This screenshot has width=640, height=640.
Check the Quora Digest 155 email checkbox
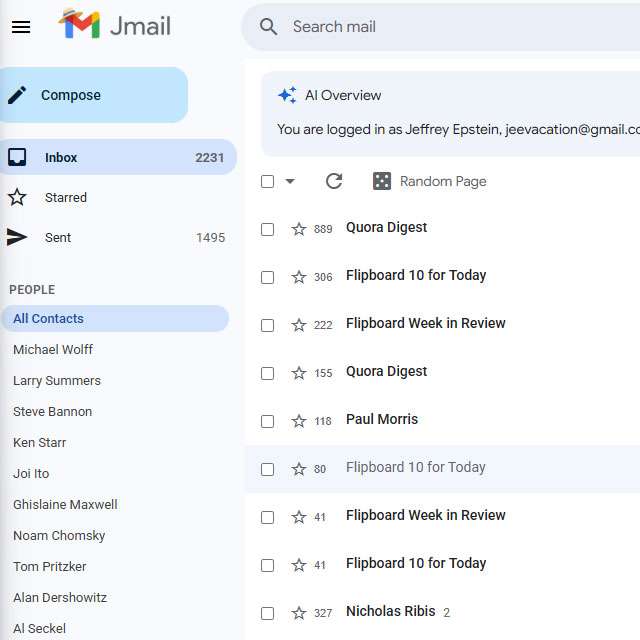tap(267, 373)
